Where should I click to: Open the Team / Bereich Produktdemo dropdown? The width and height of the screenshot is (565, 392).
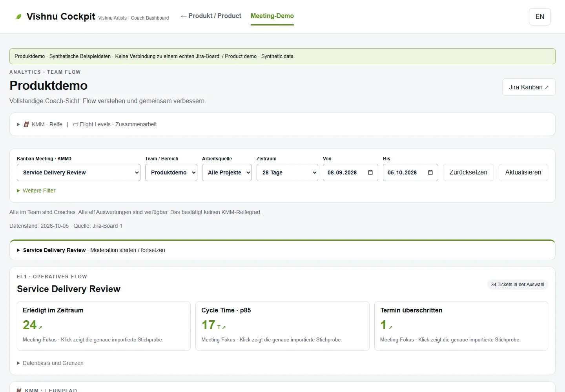tap(171, 172)
